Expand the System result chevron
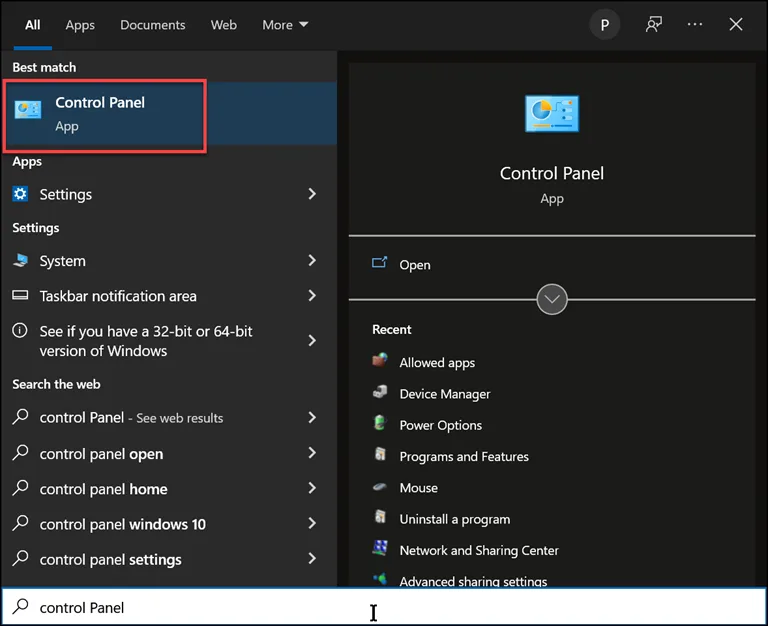Screen dimensions: 768x626 312,260
